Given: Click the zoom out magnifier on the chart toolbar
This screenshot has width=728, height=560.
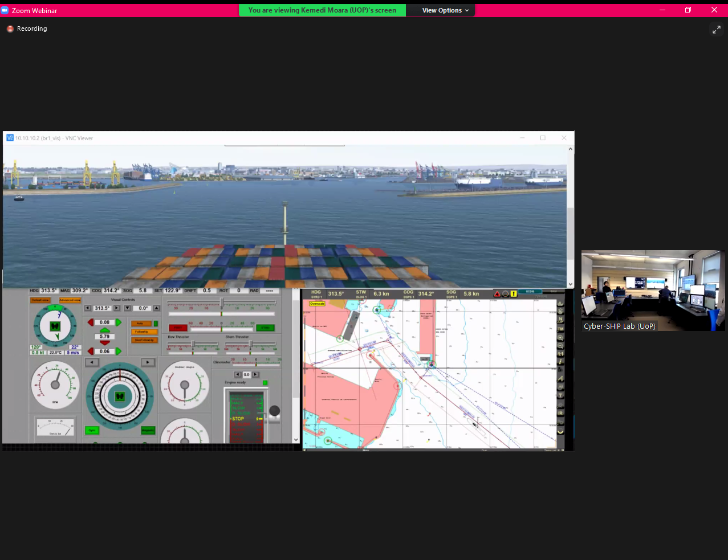Looking at the screenshot, I should [560, 346].
